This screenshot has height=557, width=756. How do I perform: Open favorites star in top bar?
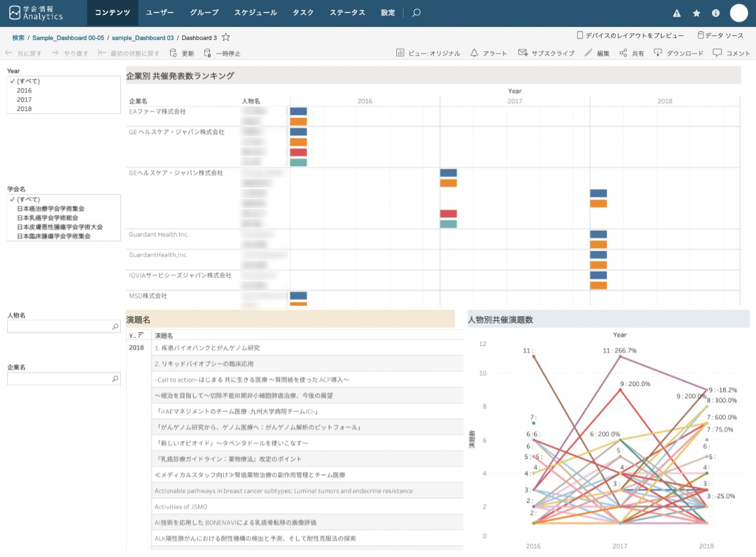696,14
